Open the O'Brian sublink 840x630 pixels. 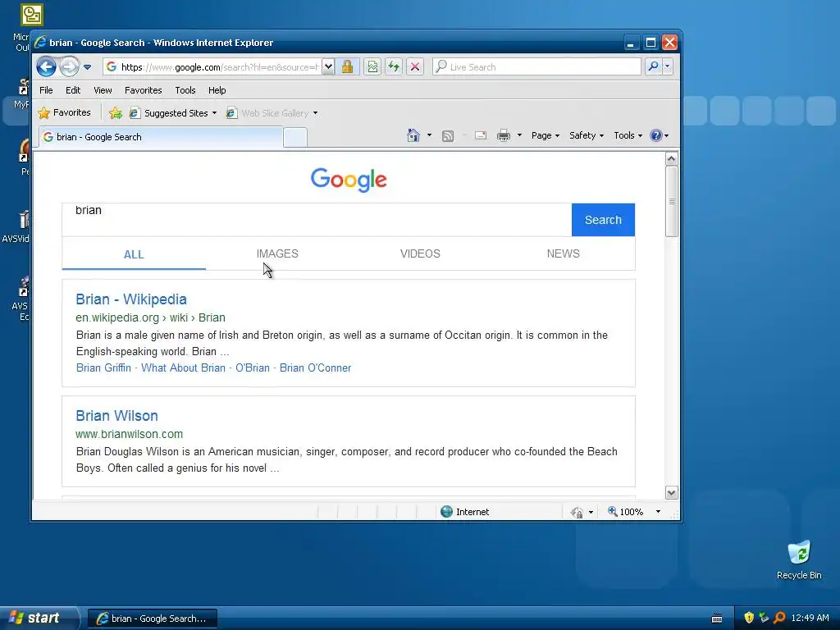[x=253, y=368]
